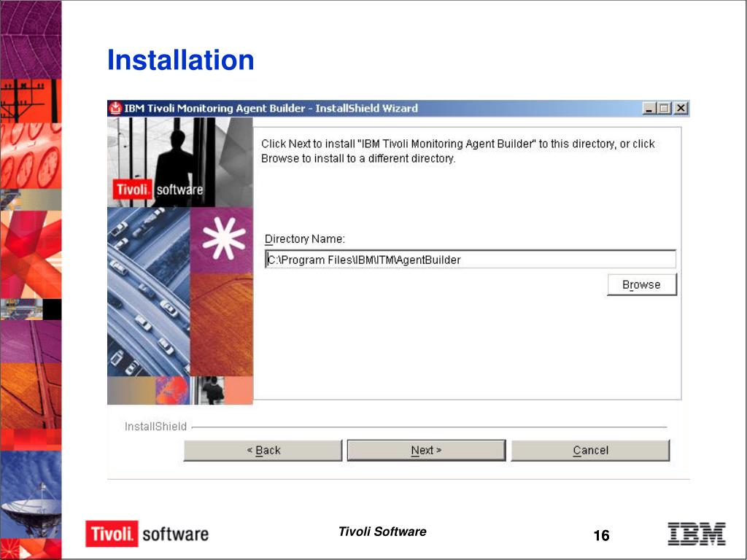Click the Tivoli software logo in footer
Viewport: 747px width, 560px height.
tap(147, 534)
